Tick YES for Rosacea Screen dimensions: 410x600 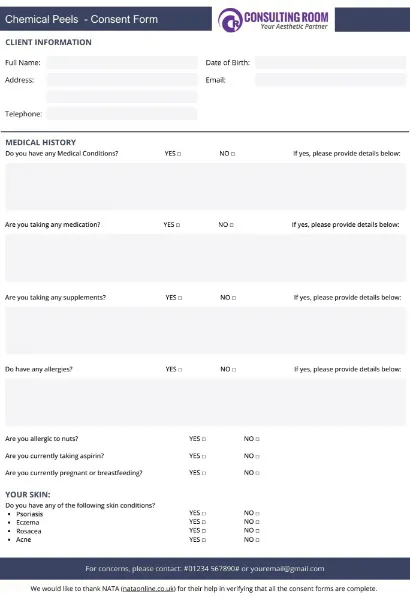(x=204, y=531)
